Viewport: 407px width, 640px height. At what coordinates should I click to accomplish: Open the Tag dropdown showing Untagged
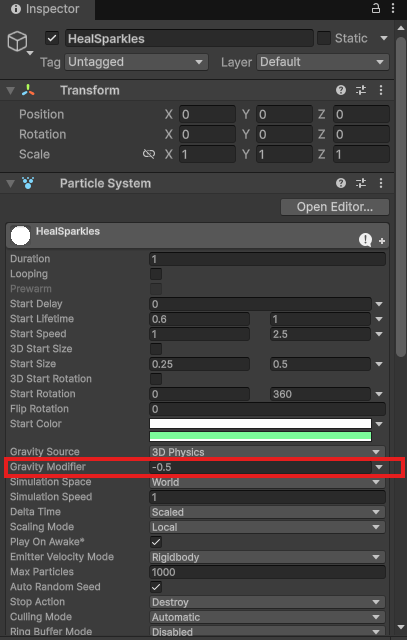pyautogui.click(x=136, y=62)
